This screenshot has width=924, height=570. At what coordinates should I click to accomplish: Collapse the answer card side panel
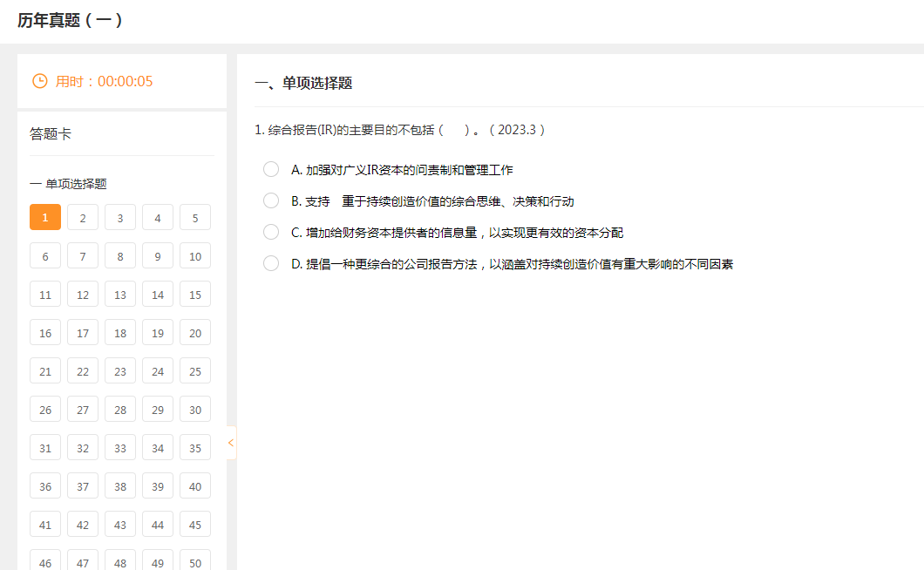[231, 443]
